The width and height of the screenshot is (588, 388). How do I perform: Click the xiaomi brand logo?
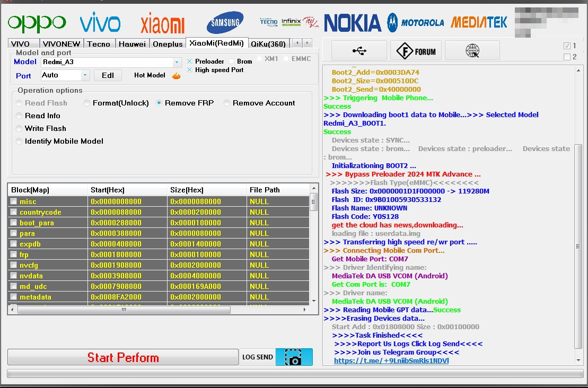point(162,24)
